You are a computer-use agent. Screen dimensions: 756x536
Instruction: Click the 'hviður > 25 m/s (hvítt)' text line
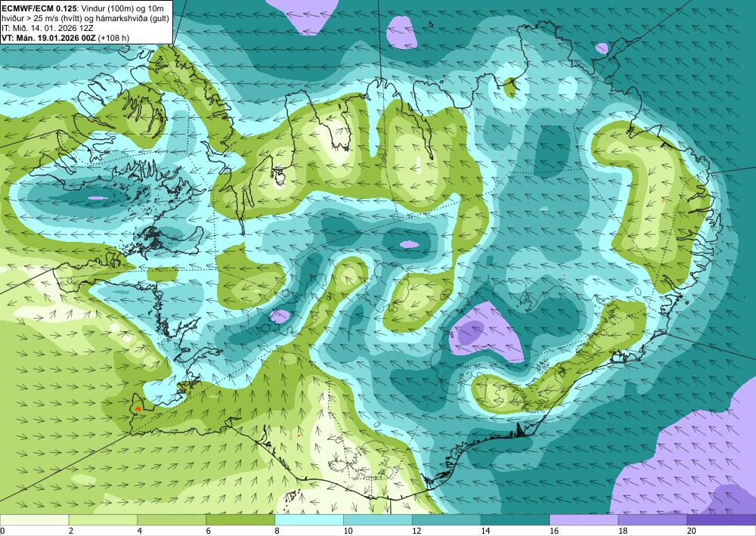pos(42,18)
